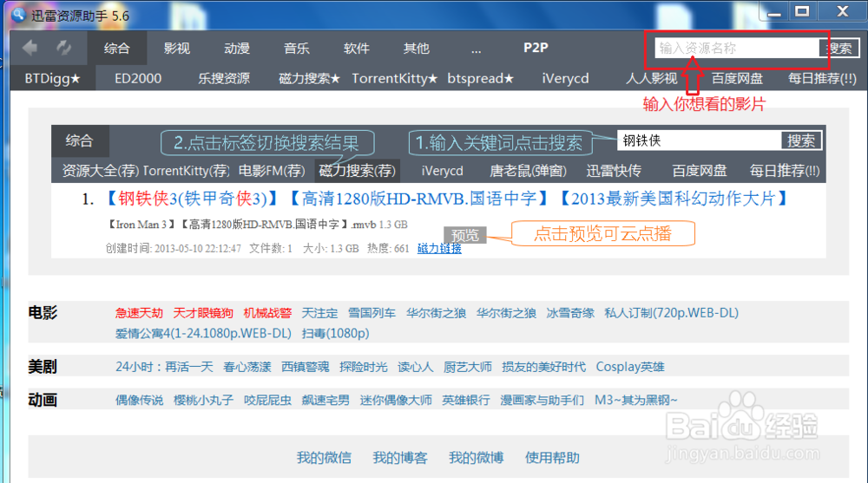This screenshot has width=868, height=483.
Task: Select the 综合 tab in the top navigation bar
Action: pyautogui.click(x=117, y=49)
